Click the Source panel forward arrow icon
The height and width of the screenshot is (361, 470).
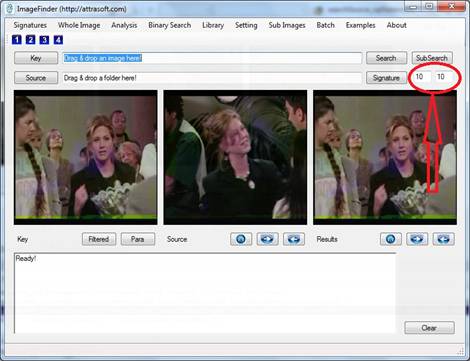pos(267,239)
